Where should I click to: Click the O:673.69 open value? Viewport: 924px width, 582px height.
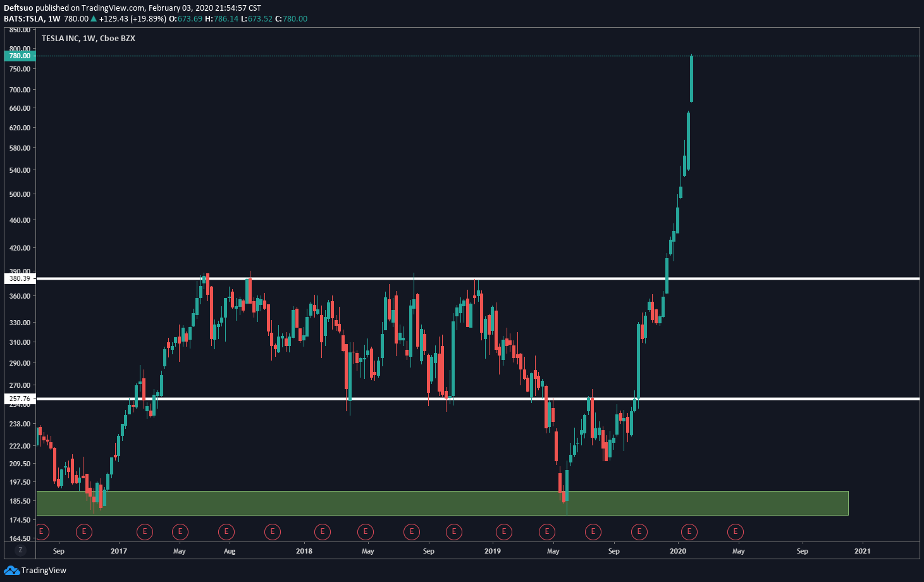186,18
